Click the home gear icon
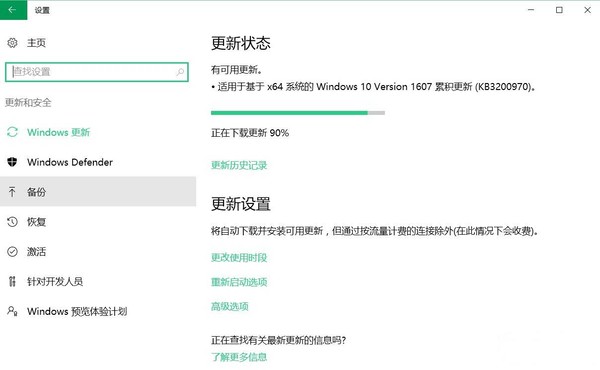The height and width of the screenshot is (370, 600). (12, 43)
